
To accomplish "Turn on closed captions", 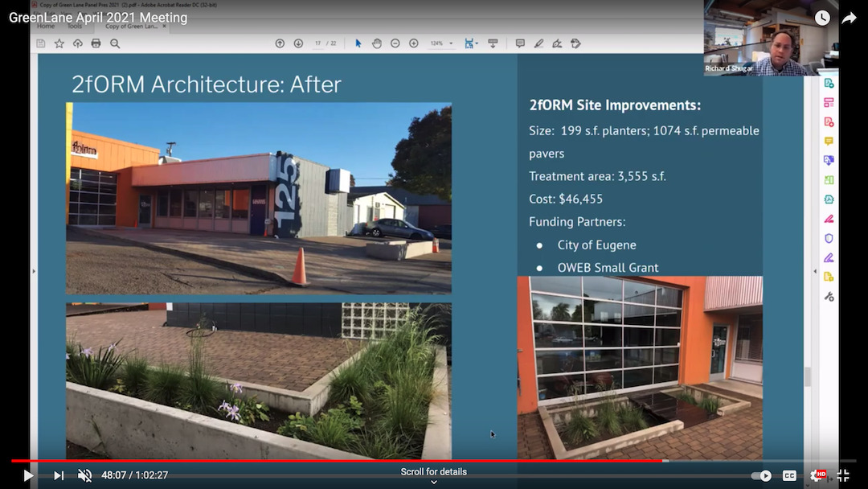I will 789,475.
